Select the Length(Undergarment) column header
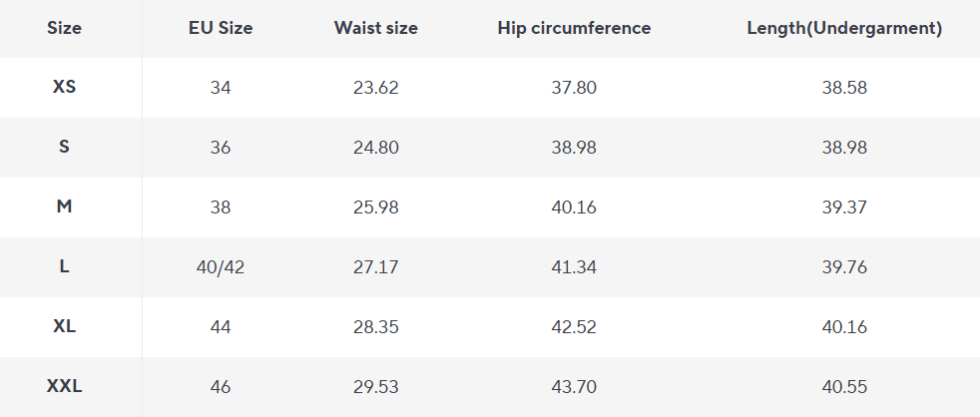Screen dimensions: 980x417 [844, 28]
